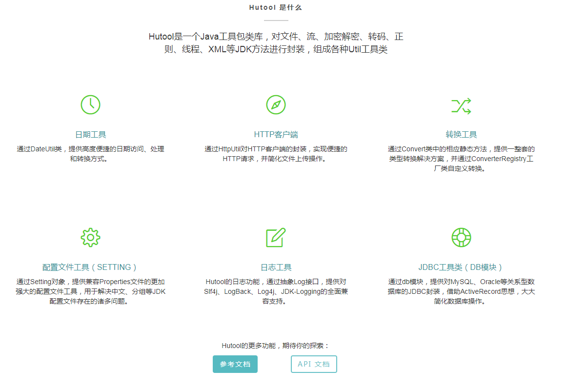Open the HTTP客户端 heading link
Image resolution: width=588 pixels, height=390 pixels.
click(x=276, y=135)
